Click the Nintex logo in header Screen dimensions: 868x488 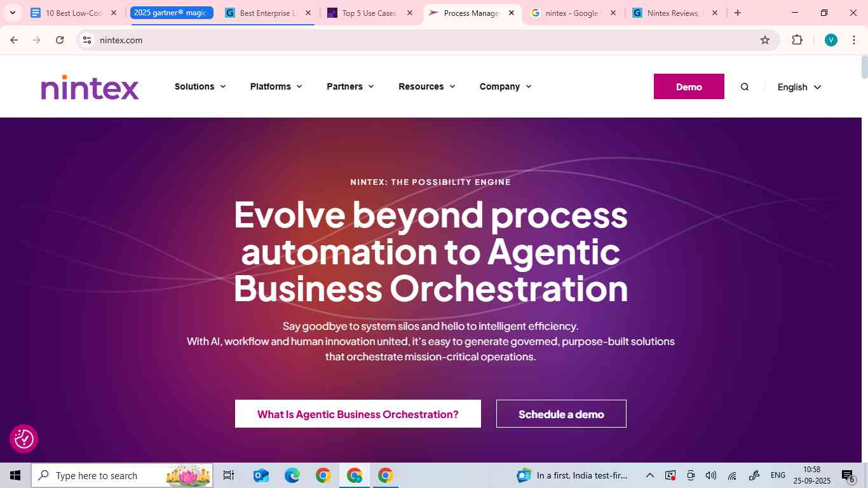tap(90, 88)
